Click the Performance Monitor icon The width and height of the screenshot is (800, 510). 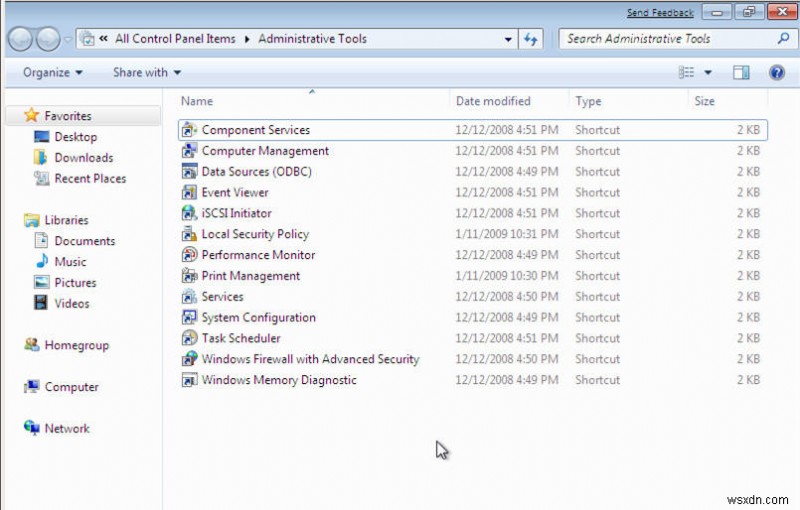189,255
